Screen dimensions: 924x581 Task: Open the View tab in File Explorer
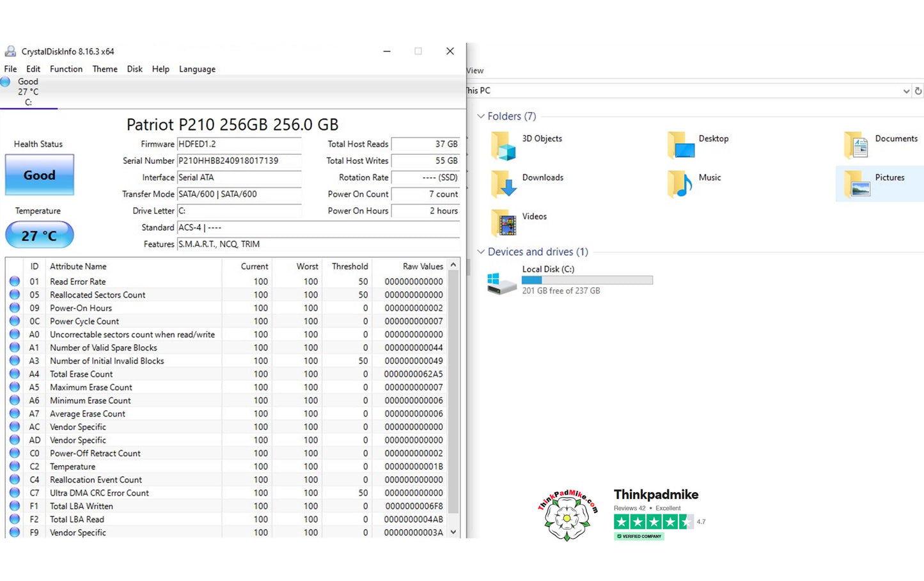[475, 70]
